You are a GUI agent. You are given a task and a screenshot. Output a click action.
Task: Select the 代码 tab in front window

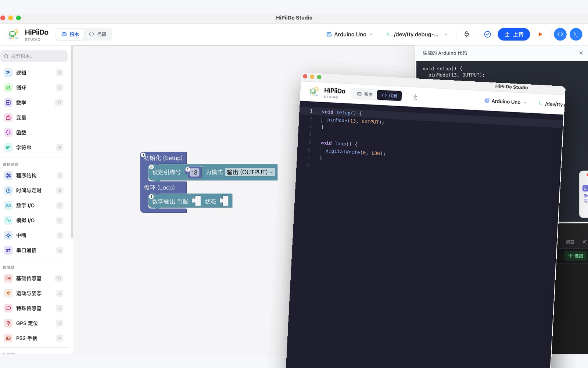click(x=389, y=95)
